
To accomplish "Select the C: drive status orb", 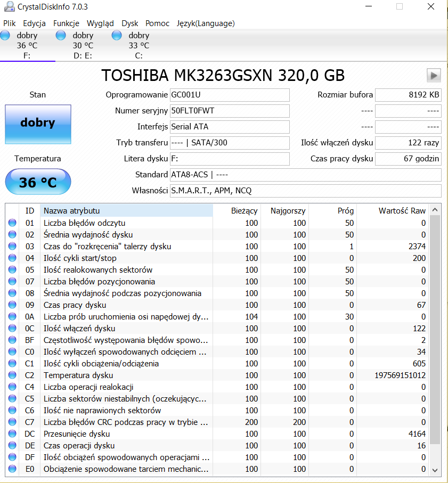I will [x=117, y=36].
